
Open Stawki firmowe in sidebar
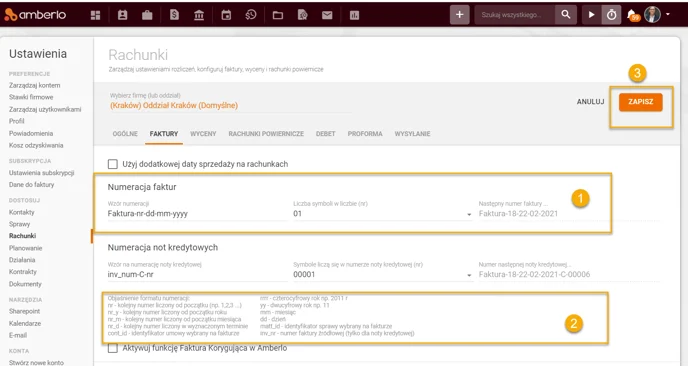pos(31,97)
